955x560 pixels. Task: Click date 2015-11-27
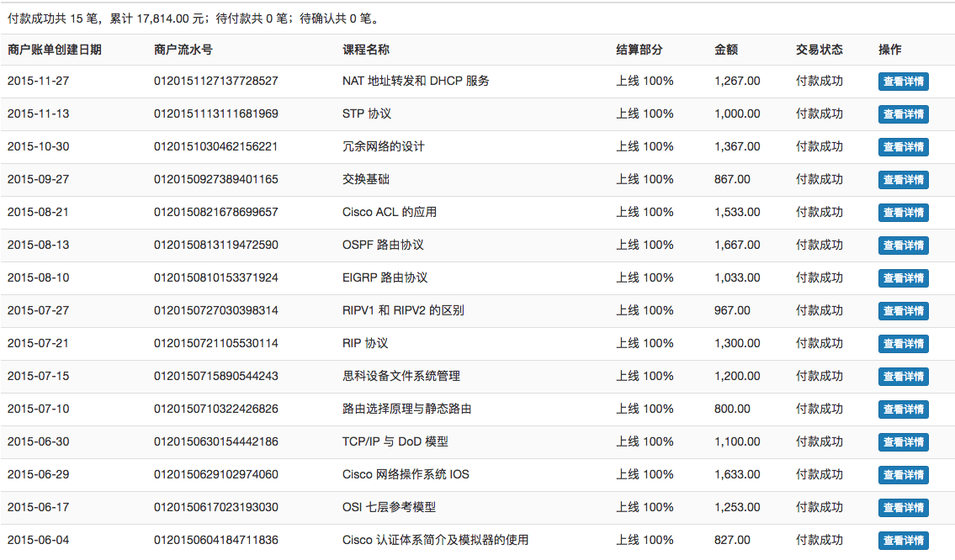(39, 81)
